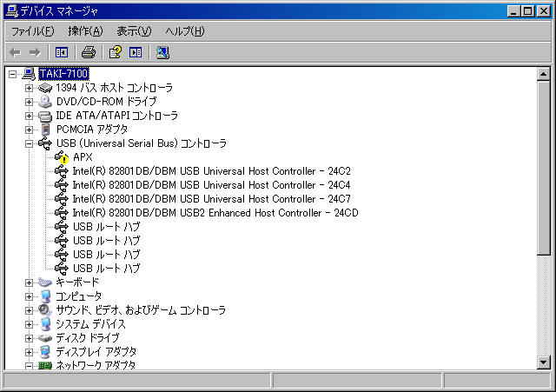Click the ディスプレイ アダプタ category icon
The height and width of the screenshot is (392, 556).
pos(45,352)
